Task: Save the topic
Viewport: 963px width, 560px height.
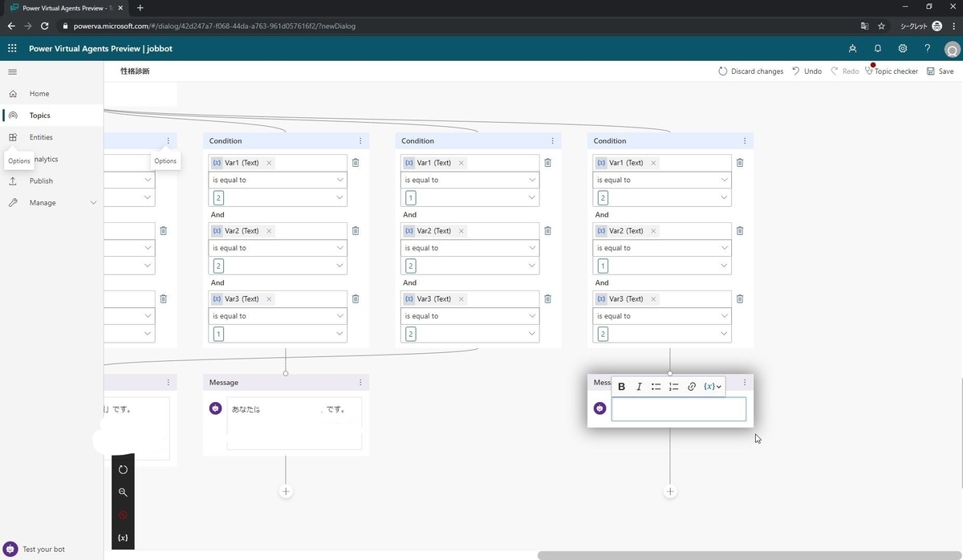Action: coord(941,71)
